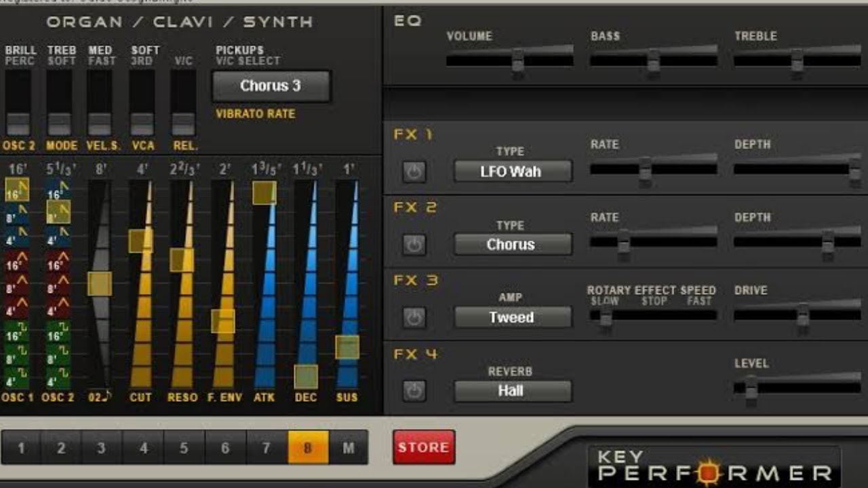Open FX 4 reverb selector Hall
This screenshot has height=488, width=868.
pos(513,390)
